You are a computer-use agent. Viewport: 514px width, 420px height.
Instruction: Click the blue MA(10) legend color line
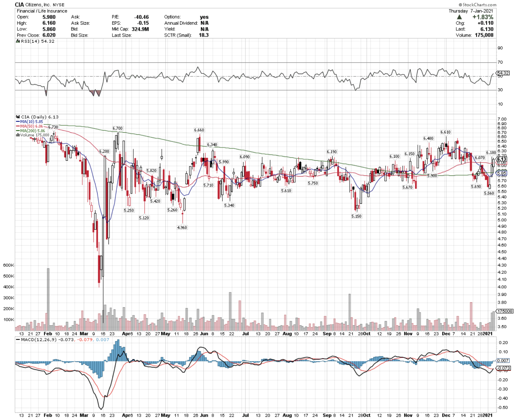coord(18,122)
